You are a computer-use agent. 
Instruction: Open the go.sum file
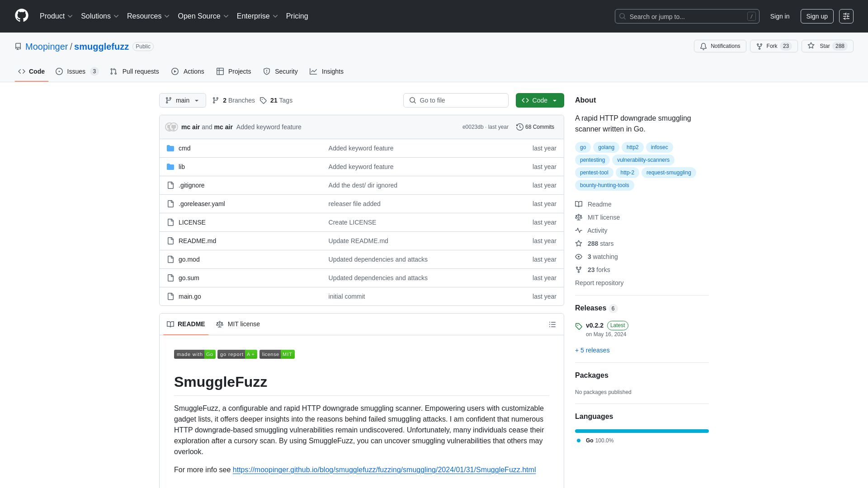pos(189,278)
